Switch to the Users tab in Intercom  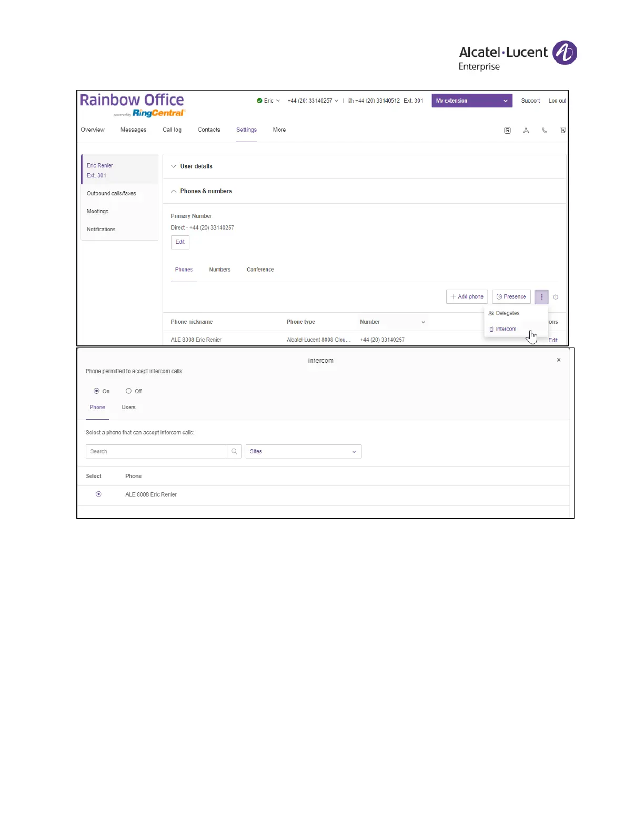[128, 408]
